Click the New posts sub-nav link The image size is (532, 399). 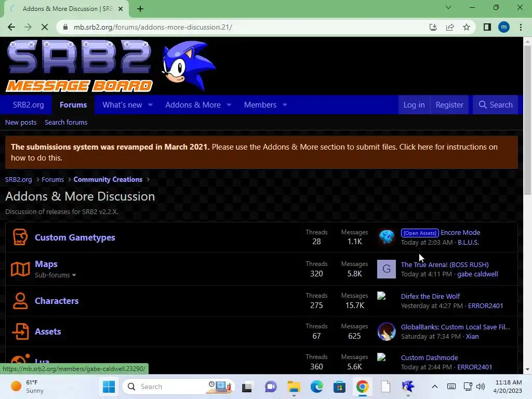click(21, 123)
